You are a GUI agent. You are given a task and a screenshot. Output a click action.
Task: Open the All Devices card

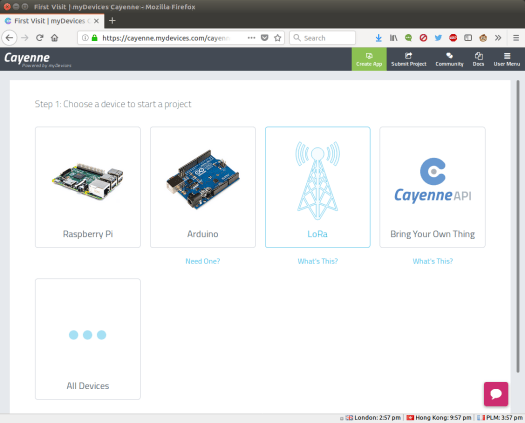pyautogui.click(x=88, y=339)
